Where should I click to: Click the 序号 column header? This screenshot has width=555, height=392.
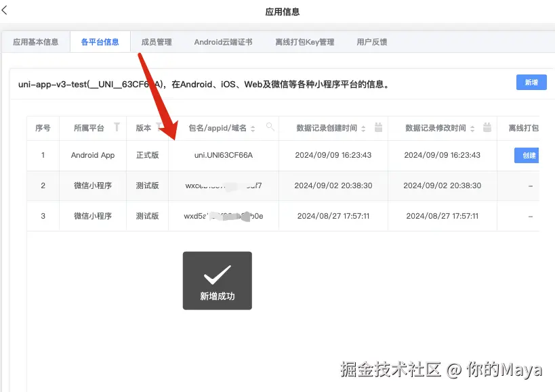(x=43, y=128)
